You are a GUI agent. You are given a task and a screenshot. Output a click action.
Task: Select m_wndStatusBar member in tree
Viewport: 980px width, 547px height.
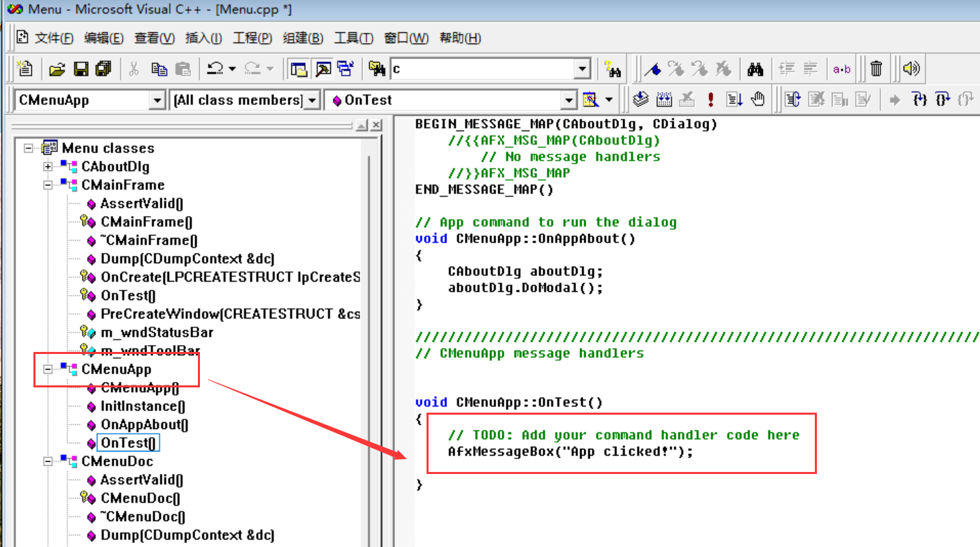tap(157, 332)
